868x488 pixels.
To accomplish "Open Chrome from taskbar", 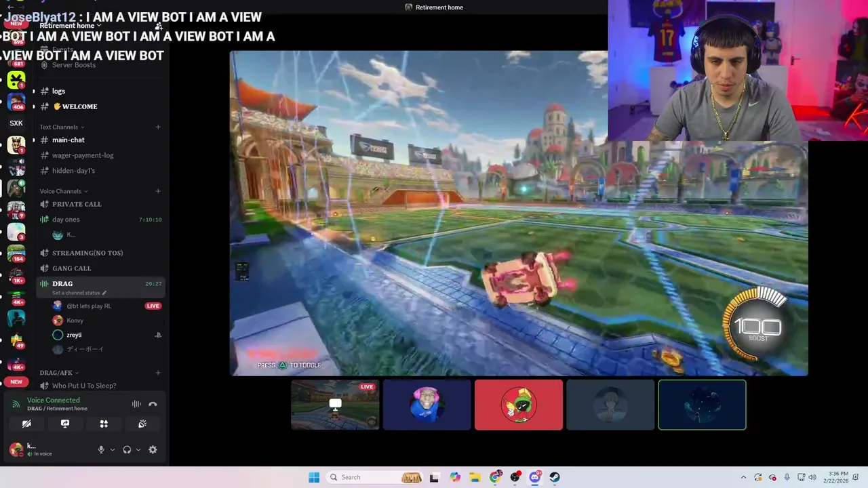I will click(495, 477).
